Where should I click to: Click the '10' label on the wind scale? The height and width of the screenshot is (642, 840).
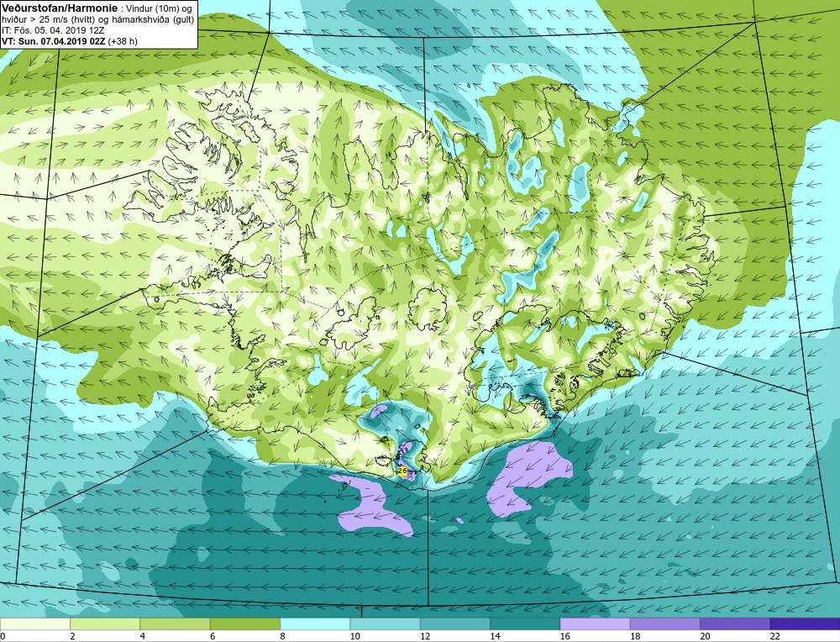(354, 636)
